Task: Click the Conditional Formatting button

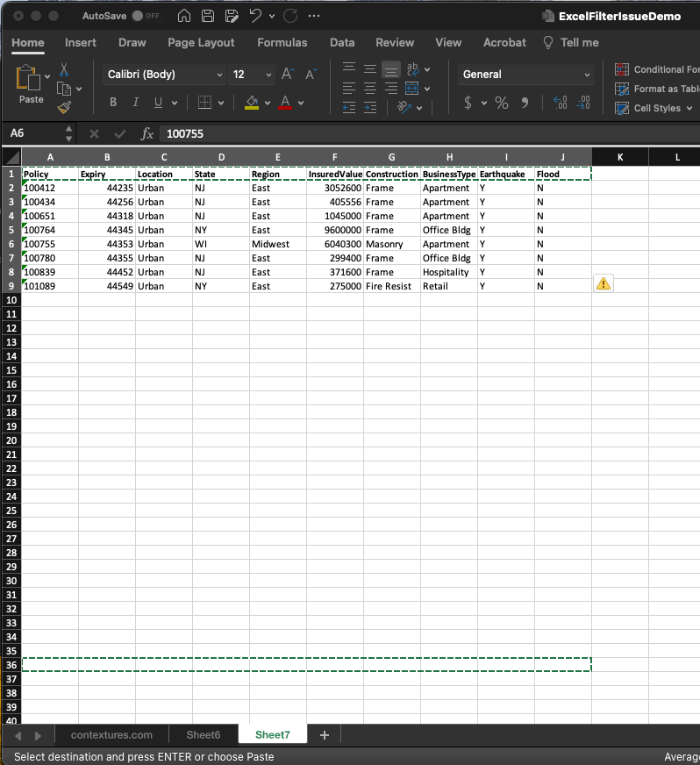Action: [657, 69]
